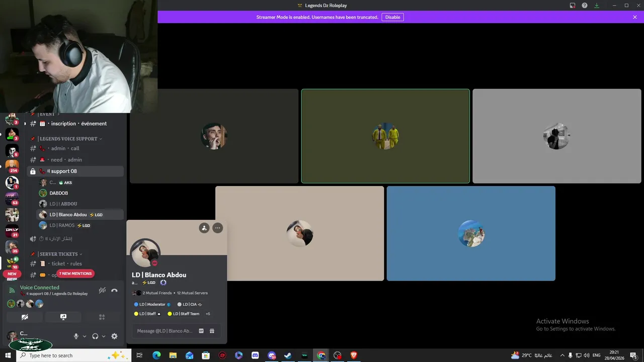Open Discord Help question-mark icon
Image resolution: width=644 pixels, height=362 pixels.
point(585,6)
